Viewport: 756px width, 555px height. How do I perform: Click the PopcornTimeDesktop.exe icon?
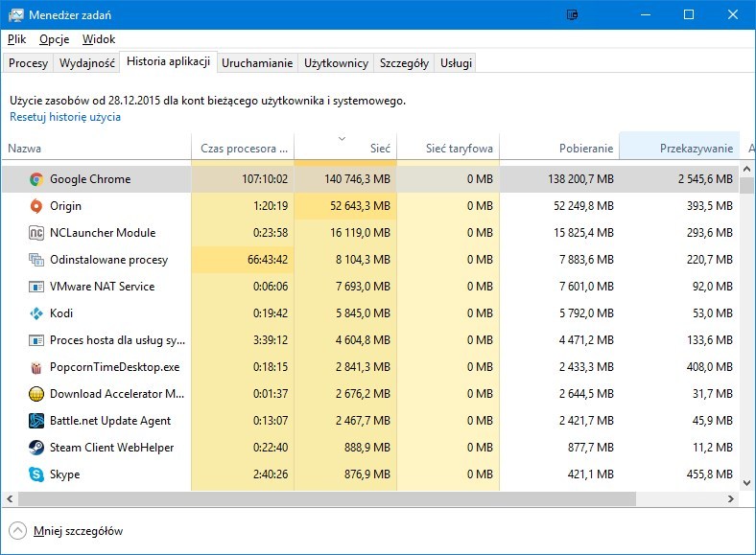(x=36, y=367)
